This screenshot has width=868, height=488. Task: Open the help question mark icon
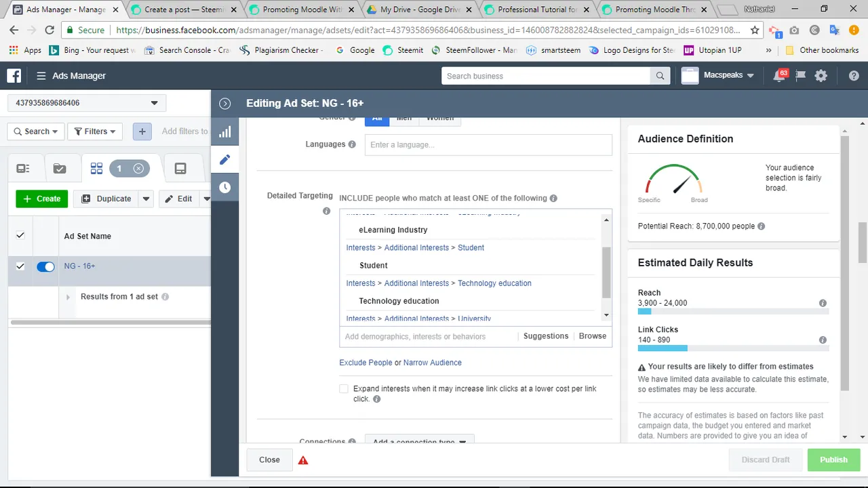[x=854, y=76]
